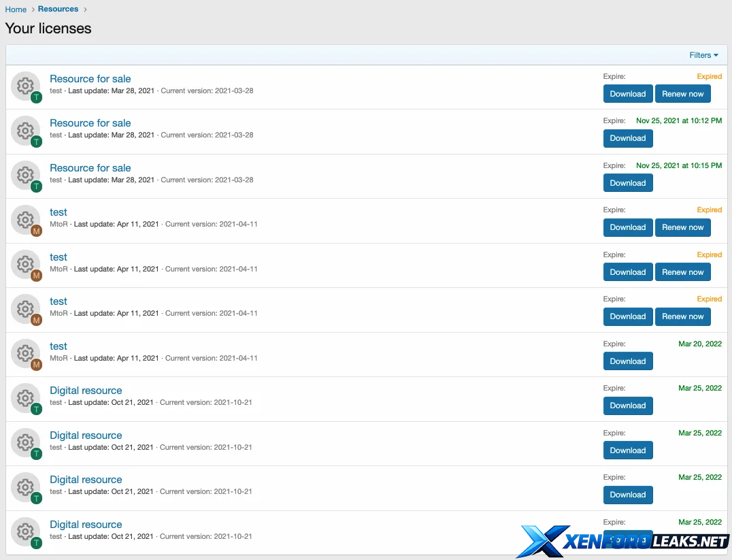
Task: Open the Resources breadcrumb link
Action: pyautogui.click(x=58, y=9)
